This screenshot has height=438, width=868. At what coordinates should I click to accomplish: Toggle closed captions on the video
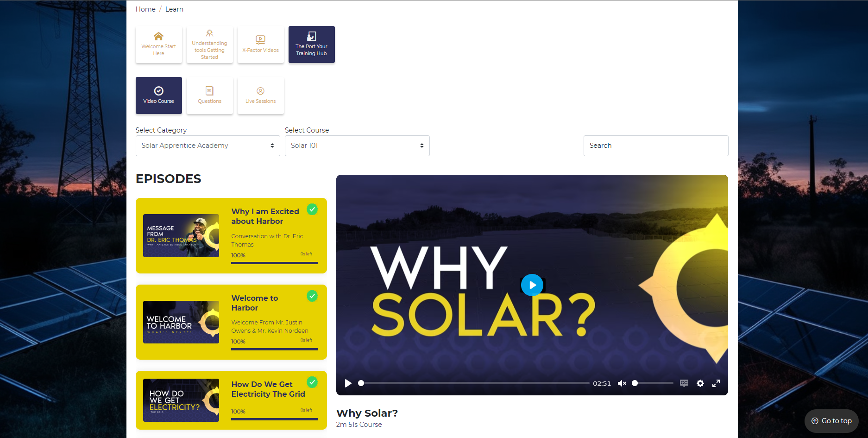click(684, 383)
